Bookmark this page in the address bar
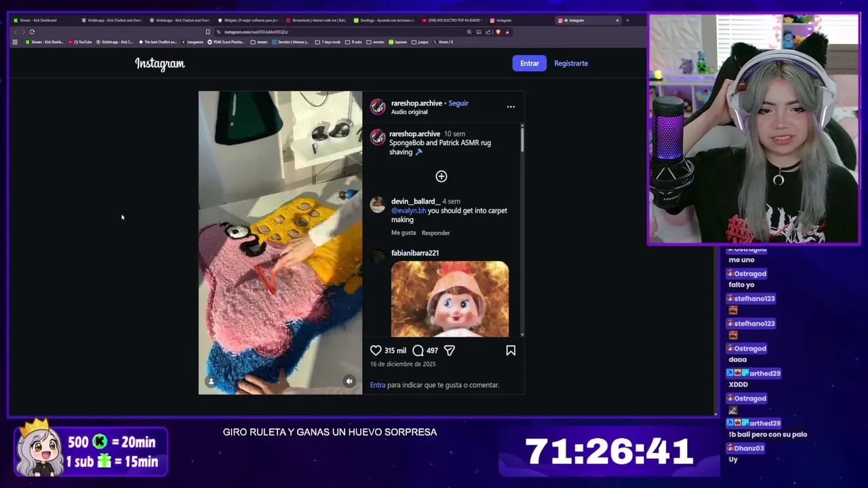Viewport: 868px width, 488px height. pos(208,32)
